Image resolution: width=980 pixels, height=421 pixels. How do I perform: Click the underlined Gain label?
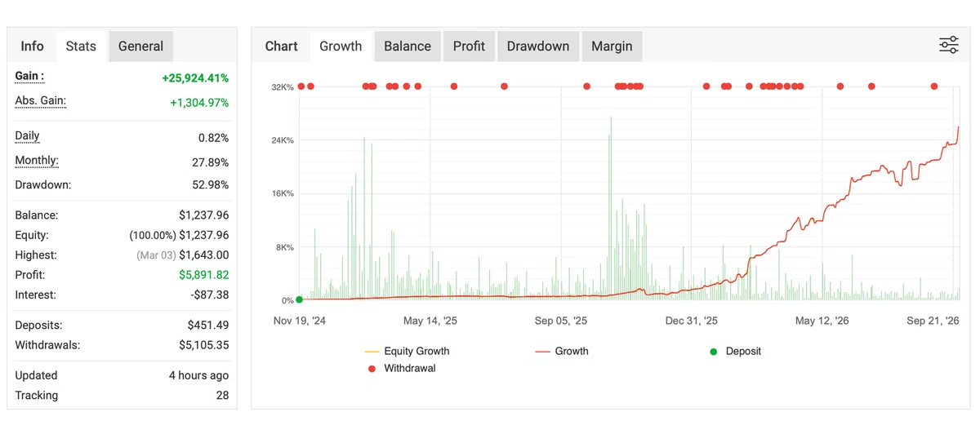(x=29, y=76)
